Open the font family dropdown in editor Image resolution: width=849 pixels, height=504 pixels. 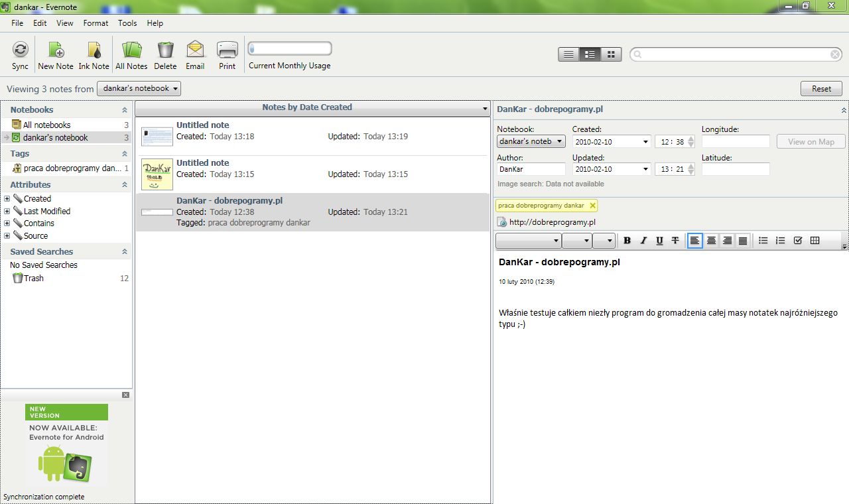528,241
